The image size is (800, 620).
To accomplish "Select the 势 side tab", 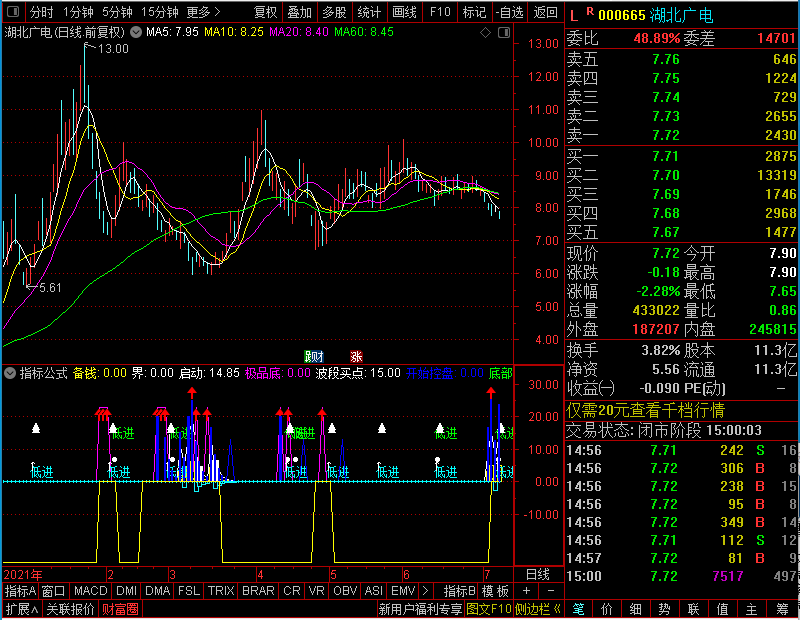I will pos(664,609).
